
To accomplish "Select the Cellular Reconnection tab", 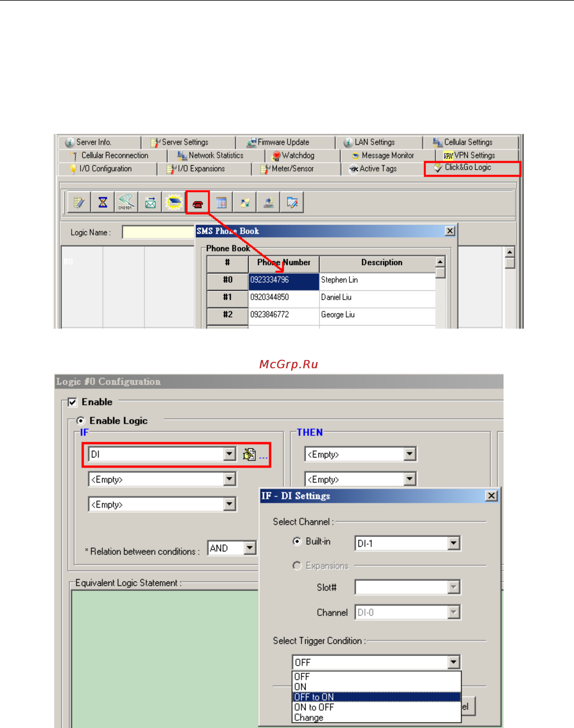I will click(113, 156).
